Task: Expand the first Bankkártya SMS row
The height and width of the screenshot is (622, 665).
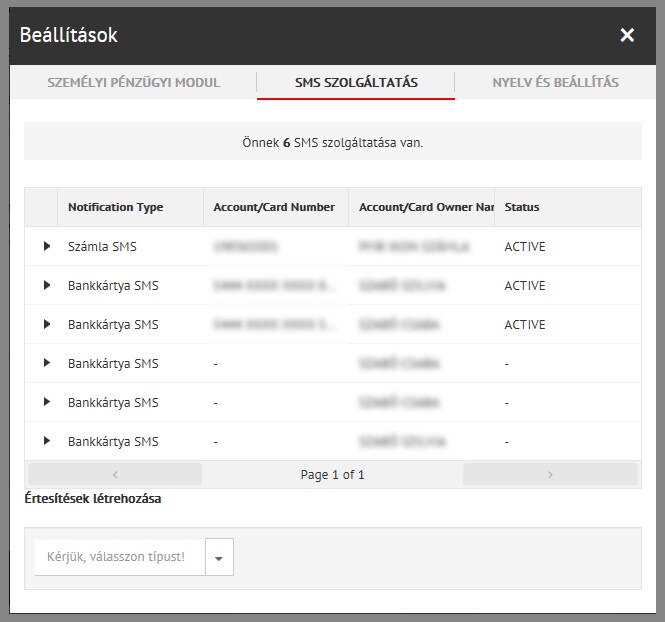Action: (x=46, y=285)
